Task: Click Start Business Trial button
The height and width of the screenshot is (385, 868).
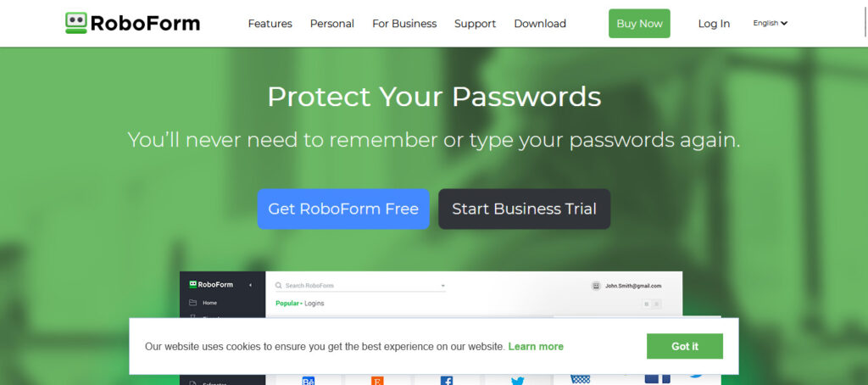Action: point(524,209)
